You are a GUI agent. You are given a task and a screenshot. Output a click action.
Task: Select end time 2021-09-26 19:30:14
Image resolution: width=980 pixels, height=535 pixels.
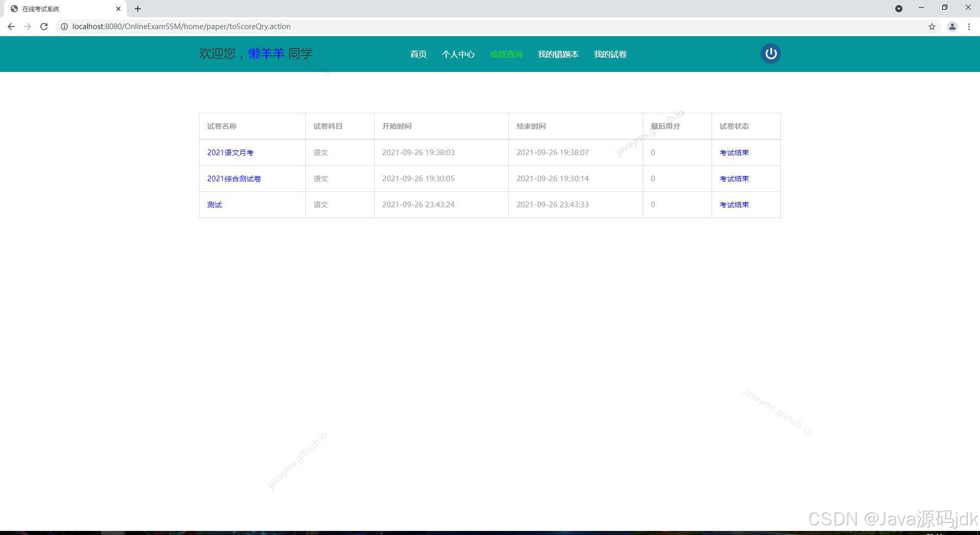click(552, 179)
